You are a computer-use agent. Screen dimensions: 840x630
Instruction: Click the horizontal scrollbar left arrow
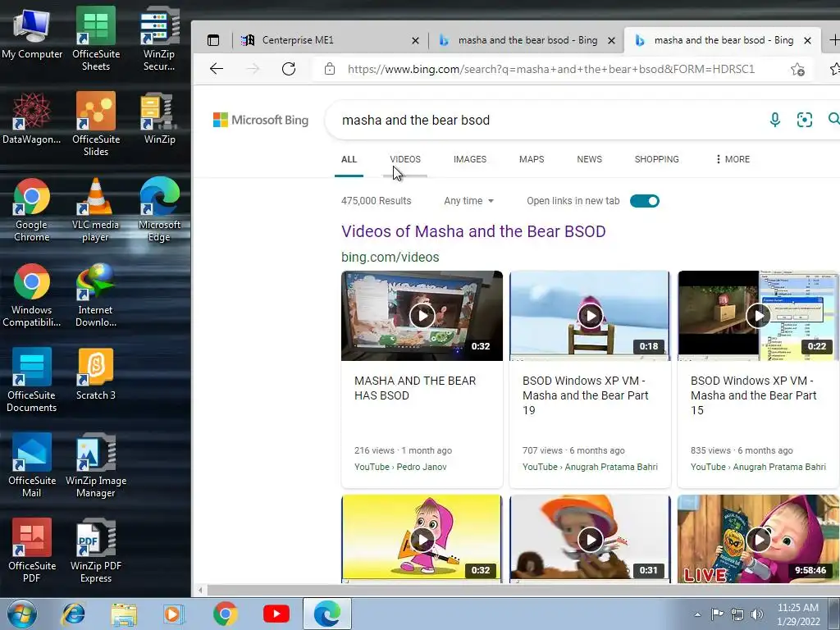(200, 591)
